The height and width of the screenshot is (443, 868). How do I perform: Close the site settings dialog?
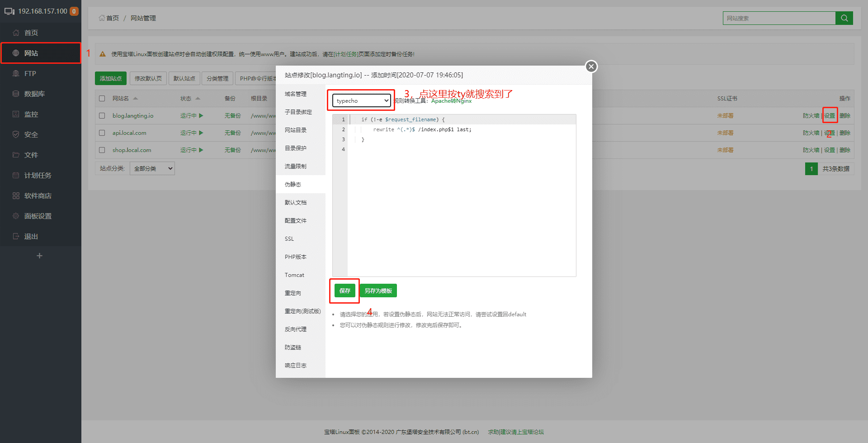591,67
